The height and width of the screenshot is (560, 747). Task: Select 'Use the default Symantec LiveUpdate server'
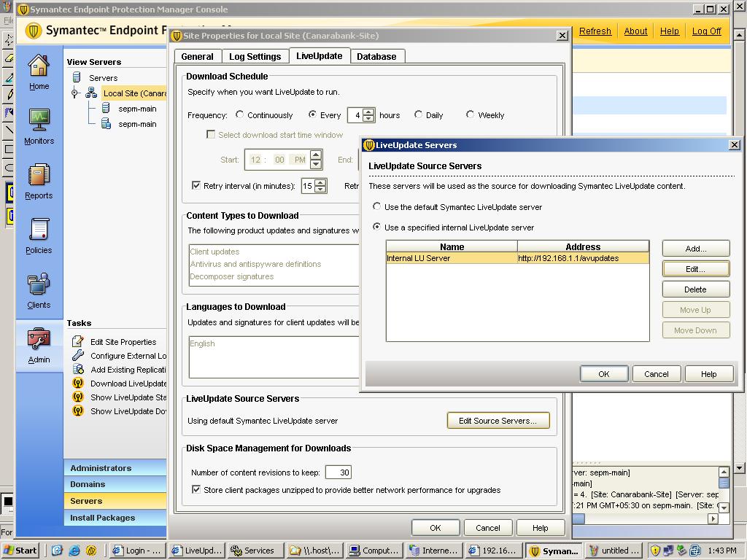pos(377,207)
